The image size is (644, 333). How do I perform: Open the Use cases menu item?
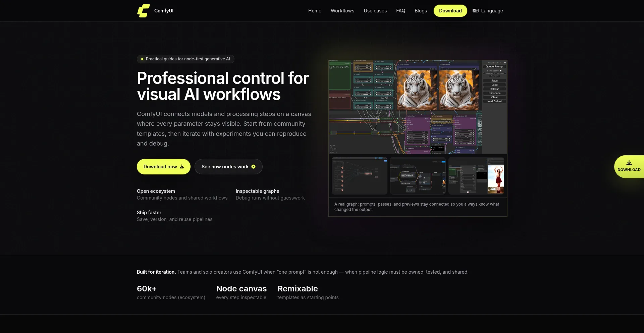pyautogui.click(x=375, y=11)
